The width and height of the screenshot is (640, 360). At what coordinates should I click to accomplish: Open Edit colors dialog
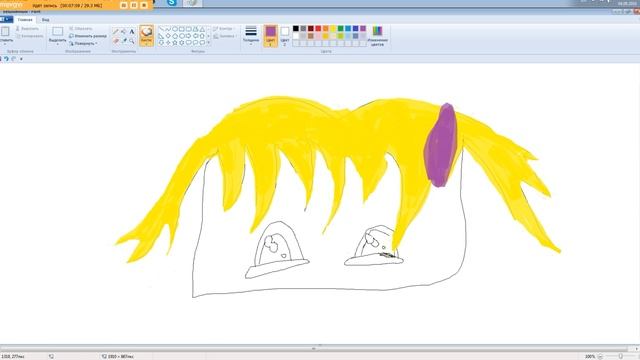(x=378, y=36)
